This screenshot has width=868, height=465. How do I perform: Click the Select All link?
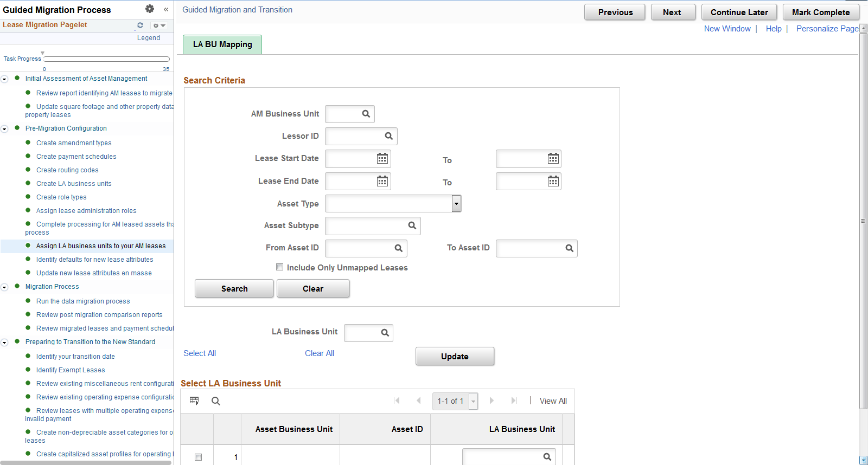click(200, 353)
